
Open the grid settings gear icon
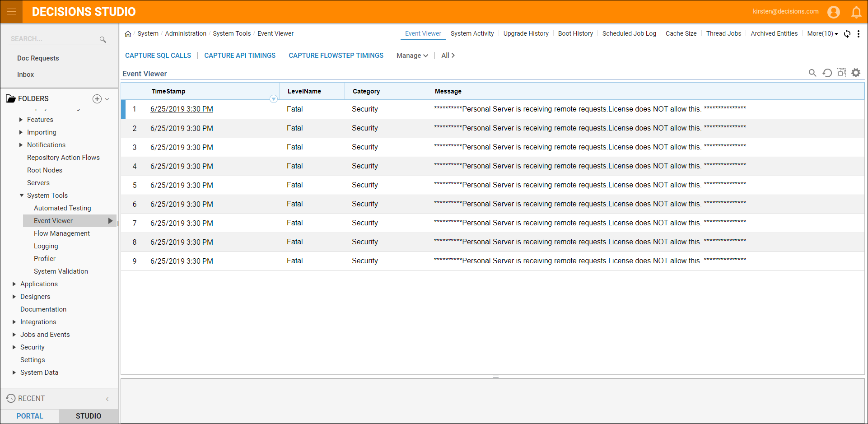pyautogui.click(x=856, y=73)
